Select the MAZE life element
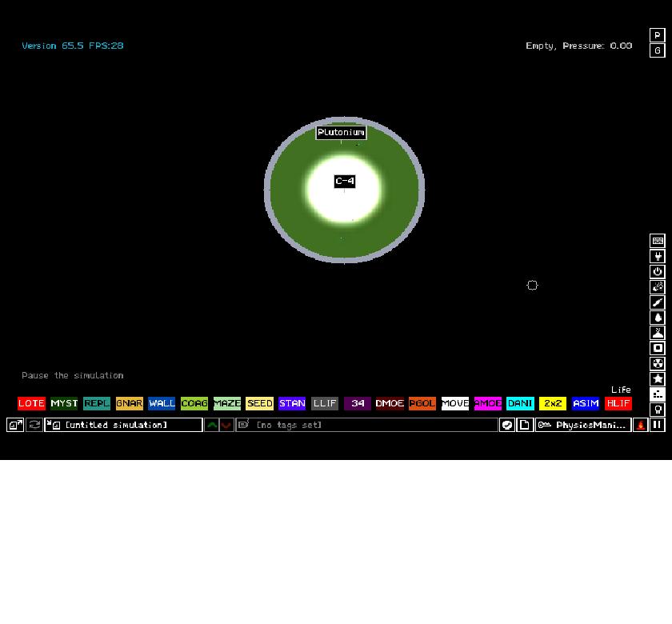672x624 pixels. tap(226, 403)
